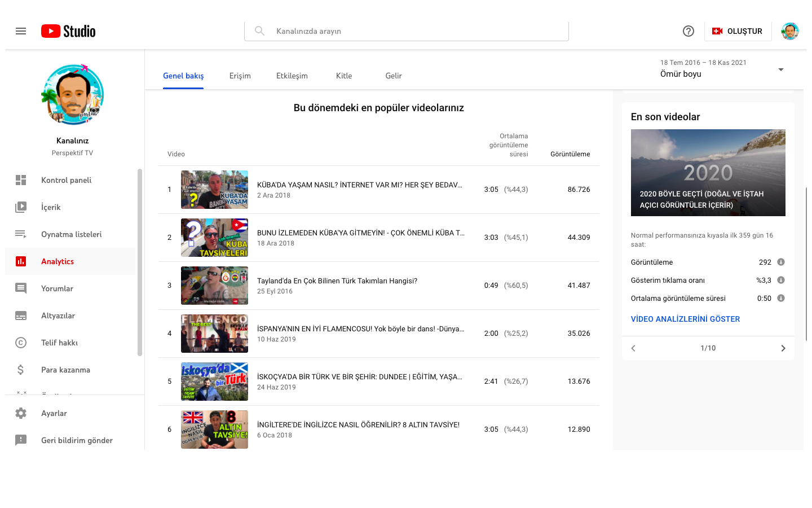This screenshot has height=508, width=812.
Task: Click the Tayland Türk takımları thumbnail
Action: click(214, 286)
